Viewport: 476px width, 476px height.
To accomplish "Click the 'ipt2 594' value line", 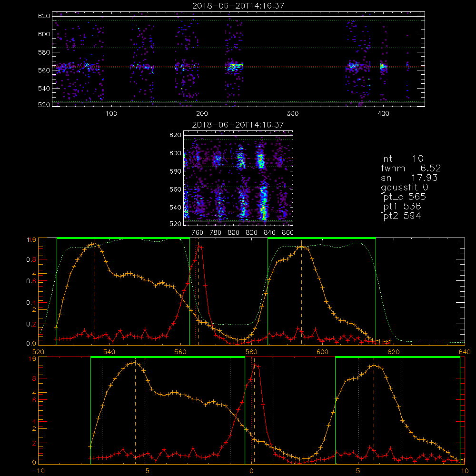I will click(401, 216).
